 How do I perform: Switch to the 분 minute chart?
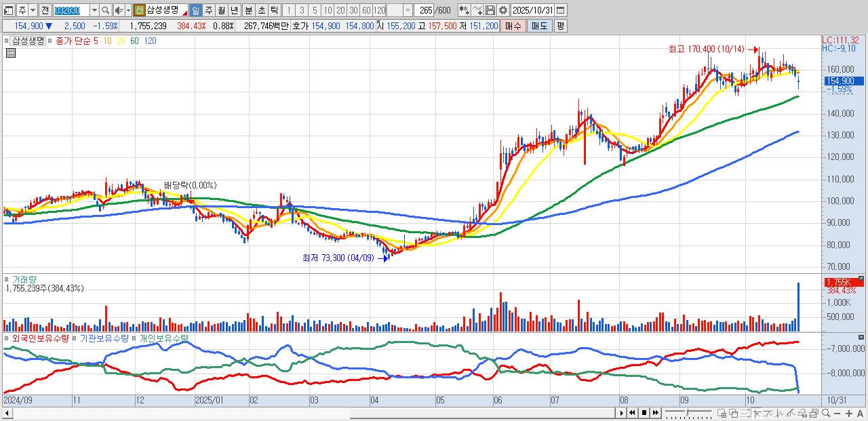pyautogui.click(x=248, y=10)
